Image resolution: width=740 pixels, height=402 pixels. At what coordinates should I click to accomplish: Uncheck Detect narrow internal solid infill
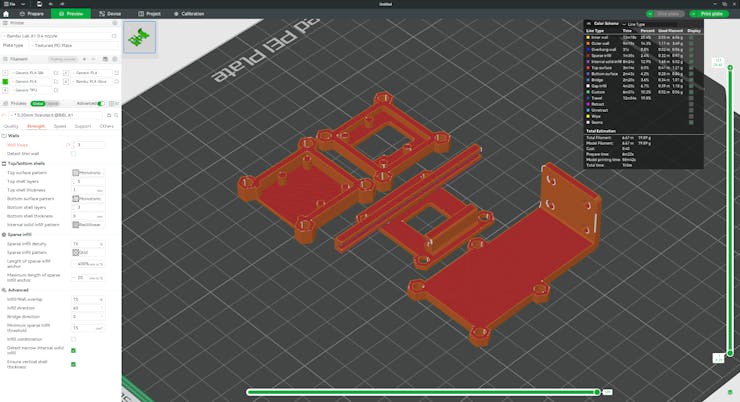coord(73,351)
